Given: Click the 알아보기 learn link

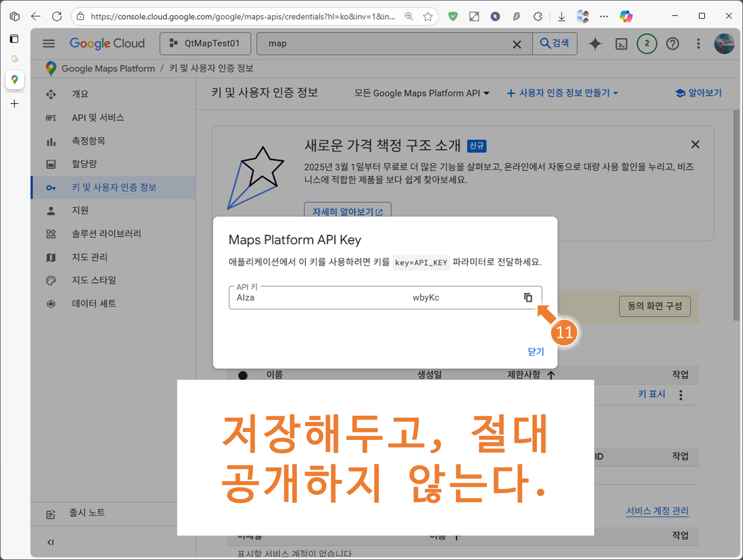Looking at the screenshot, I should (699, 93).
